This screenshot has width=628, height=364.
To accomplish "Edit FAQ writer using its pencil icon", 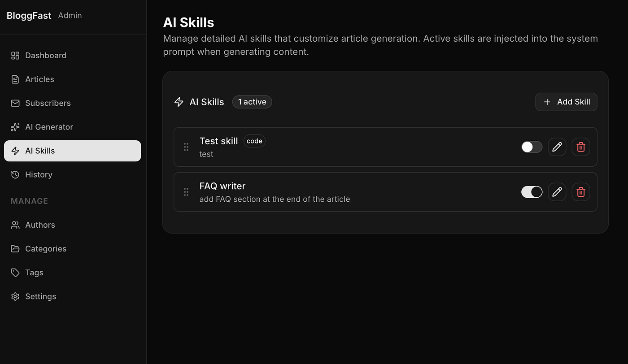I will click(557, 192).
